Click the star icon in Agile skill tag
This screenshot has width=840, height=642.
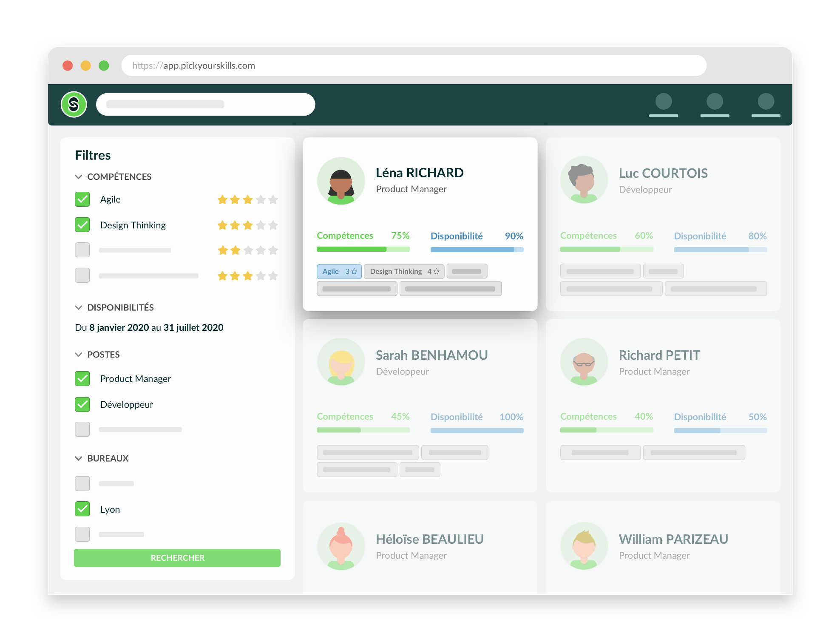tap(354, 271)
